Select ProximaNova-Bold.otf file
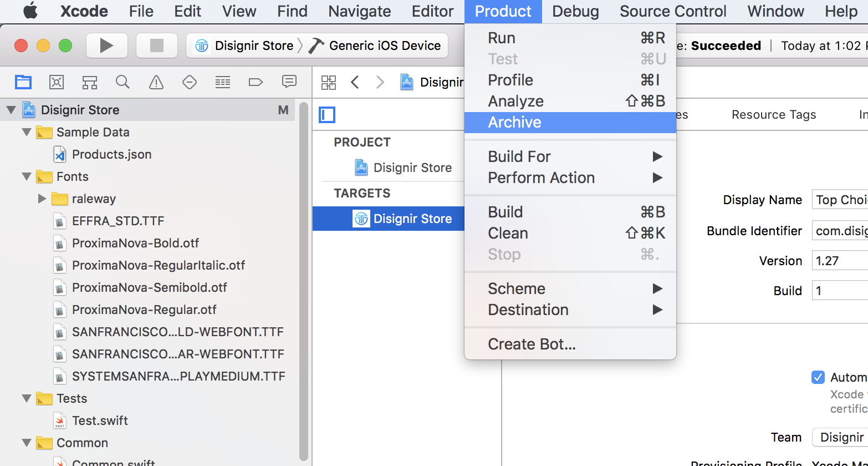The image size is (868, 466). [135, 243]
